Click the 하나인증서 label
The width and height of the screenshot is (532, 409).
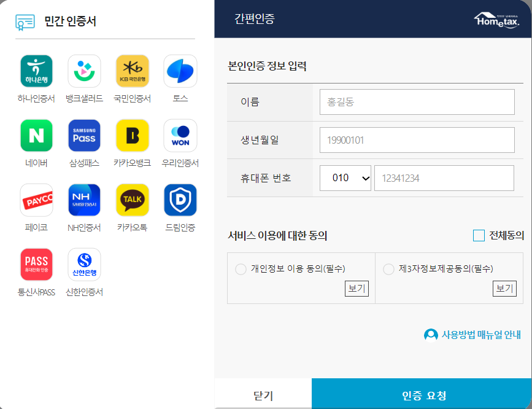point(36,98)
